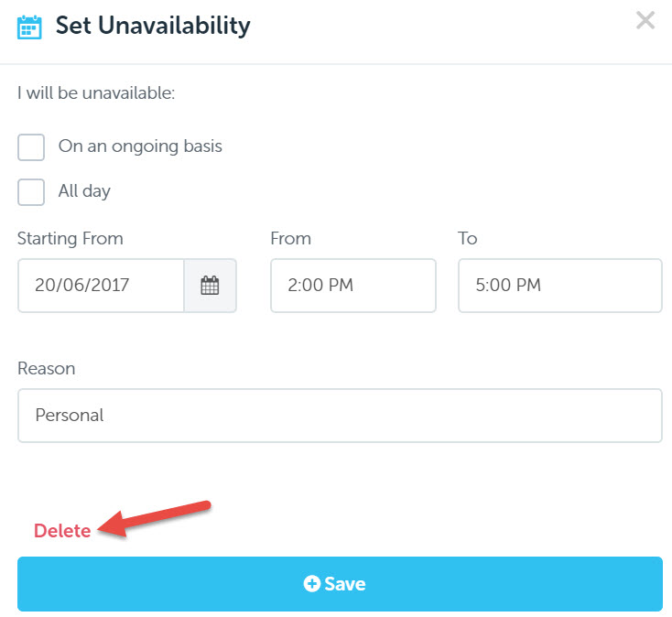Click the blue calendar icon beside the title

pyautogui.click(x=29, y=27)
